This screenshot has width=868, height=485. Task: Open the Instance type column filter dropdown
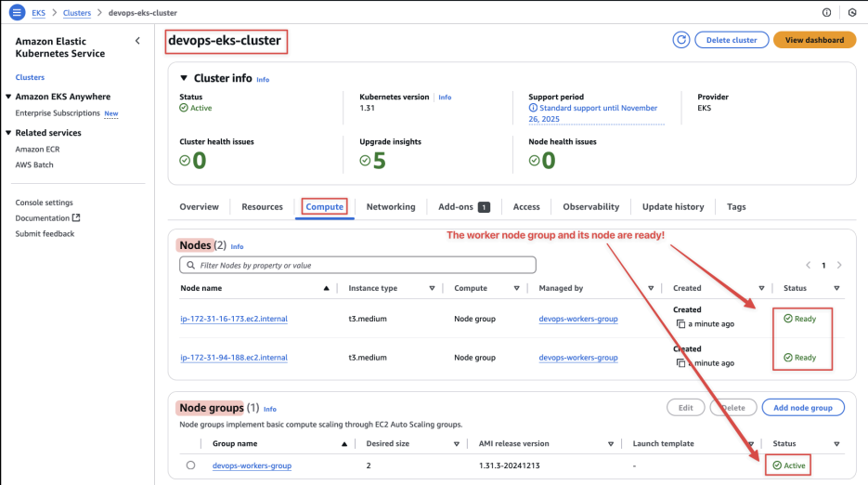click(432, 288)
